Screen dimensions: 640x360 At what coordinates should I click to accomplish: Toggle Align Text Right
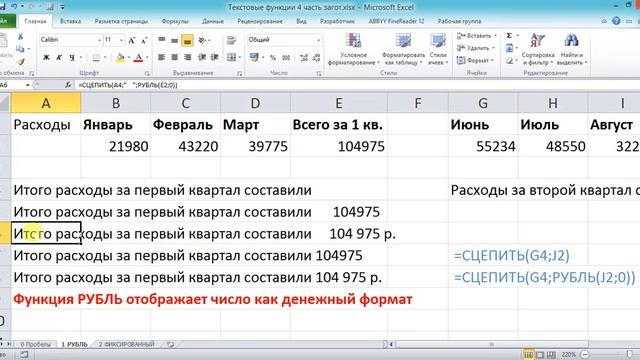coord(187,57)
